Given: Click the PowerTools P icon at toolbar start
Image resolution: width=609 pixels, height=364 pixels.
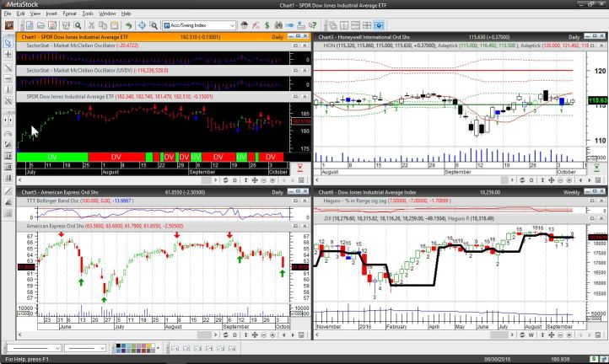Looking at the screenshot, I should [9, 25].
